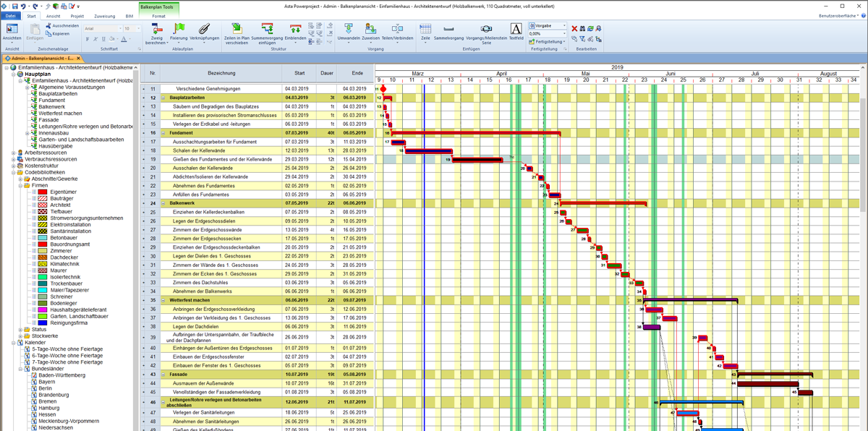868x431 pixels.
Task: Expand the Stockwerke tree node
Action: [x=20, y=336]
